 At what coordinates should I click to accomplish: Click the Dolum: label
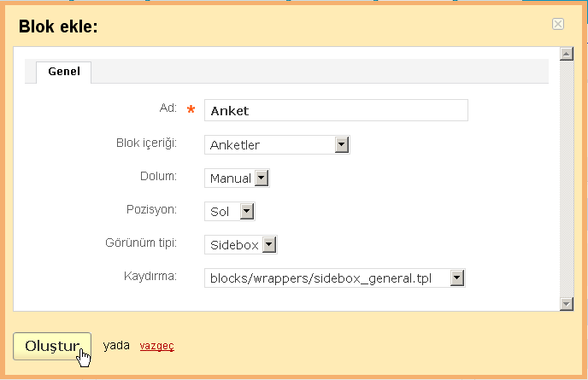[x=158, y=176]
